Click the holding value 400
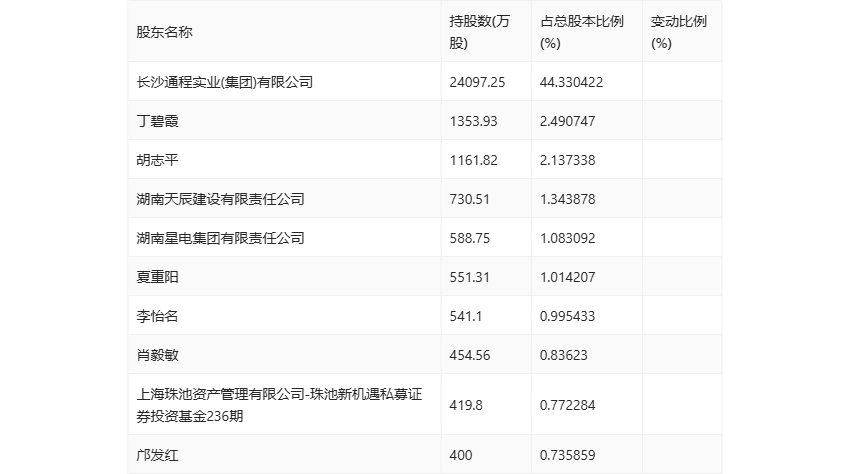Image resolution: width=850 pixels, height=474 pixels. [x=461, y=455]
